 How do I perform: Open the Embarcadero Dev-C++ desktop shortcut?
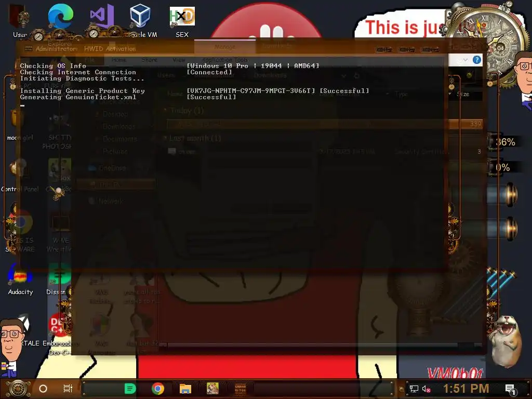point(60,332)
